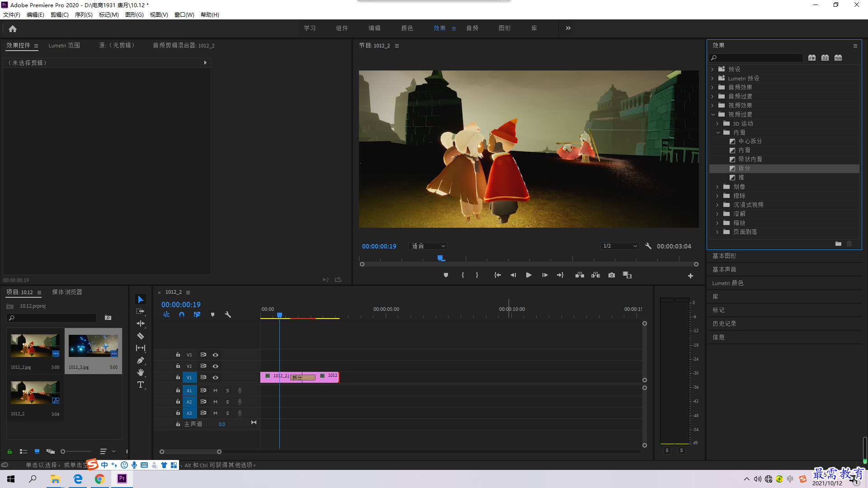Toggle lock on track V1

point(178,377)
